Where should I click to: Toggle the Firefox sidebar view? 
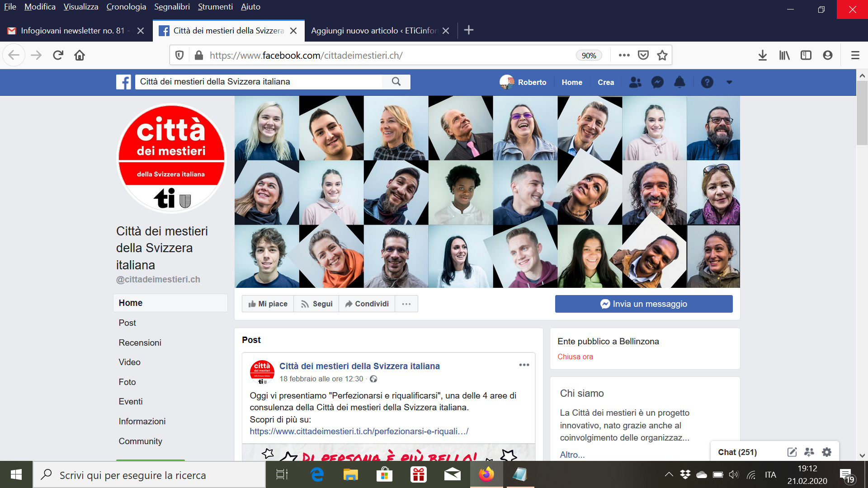tap(806, 55)
